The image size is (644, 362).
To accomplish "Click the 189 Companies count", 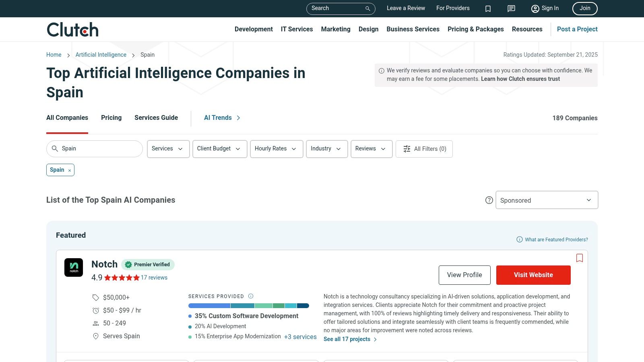I will pos(575,118).
